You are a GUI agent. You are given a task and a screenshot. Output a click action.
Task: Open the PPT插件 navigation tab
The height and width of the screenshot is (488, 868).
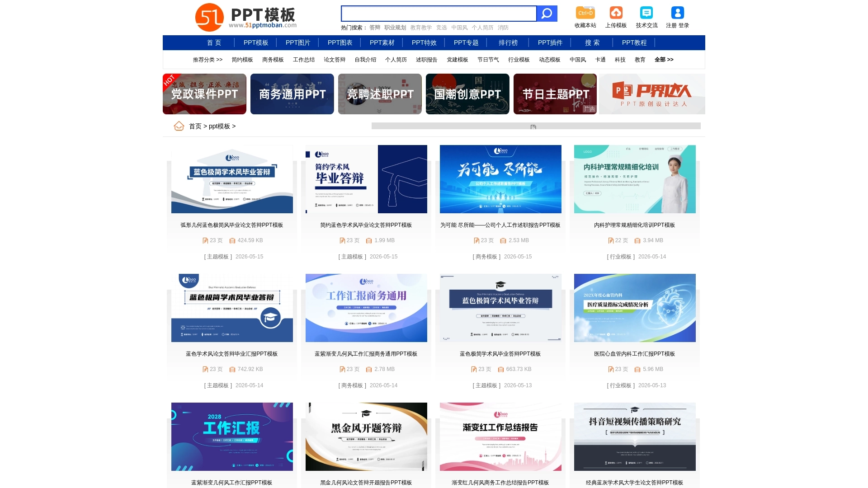click(x=550, y=42)
